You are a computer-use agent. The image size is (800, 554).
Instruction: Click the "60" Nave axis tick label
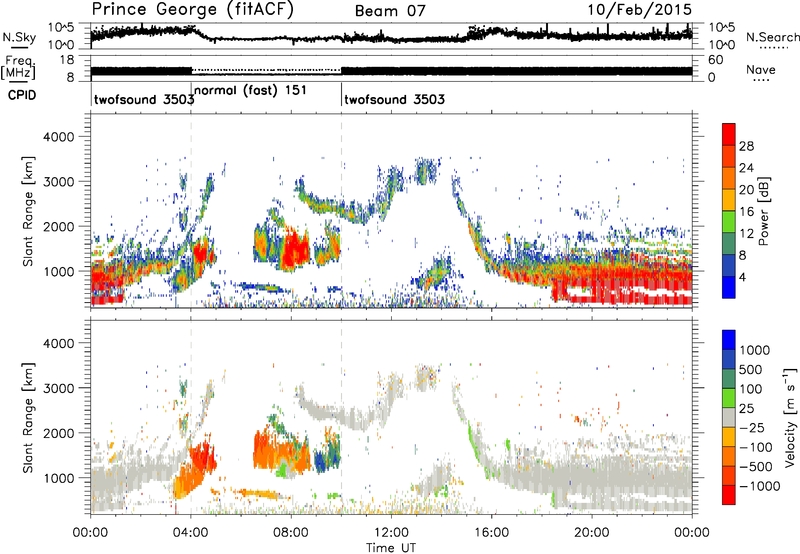(x=715, y=60)
